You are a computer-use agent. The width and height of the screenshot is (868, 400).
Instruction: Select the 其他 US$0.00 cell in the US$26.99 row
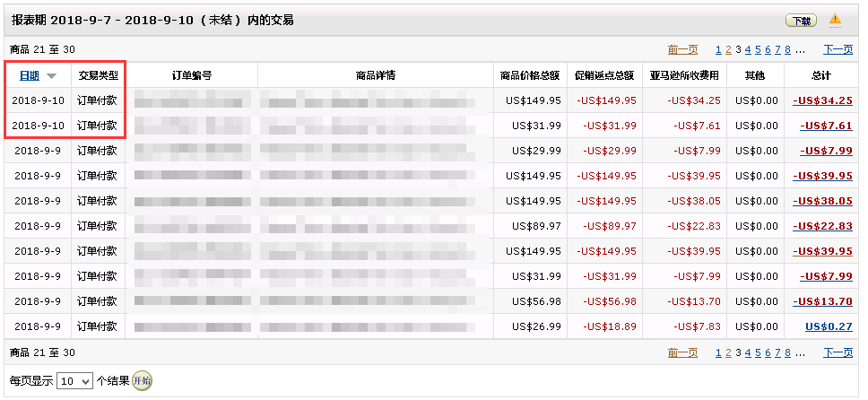757,326
